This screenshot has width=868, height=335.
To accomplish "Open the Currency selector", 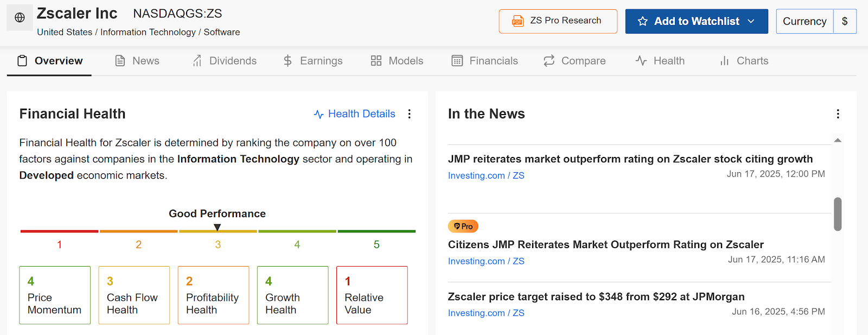I will point(805,21).
